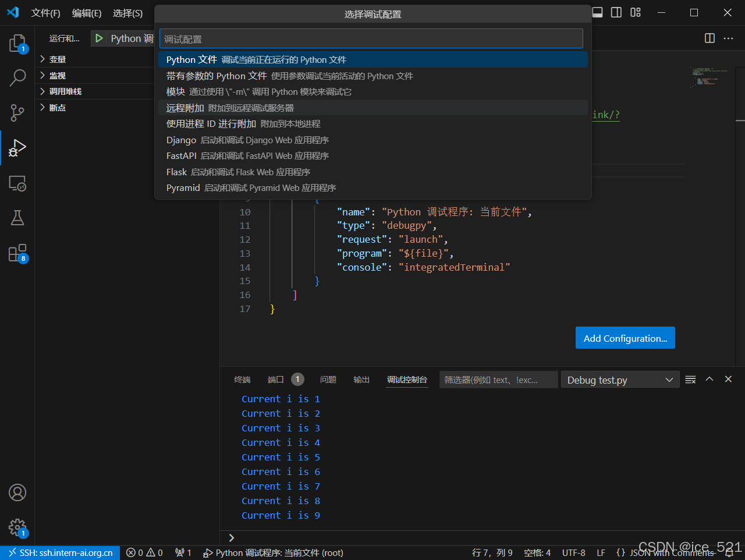The image size is (745, 560).
Task: Click the debug console filter input
Action: coord(499,380)
